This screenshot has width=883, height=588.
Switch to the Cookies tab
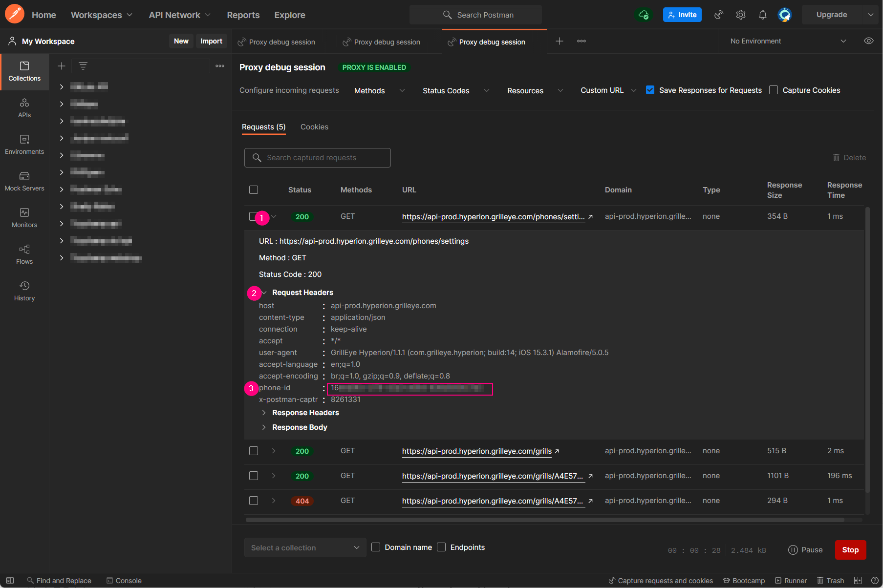[x=314, y=127]
